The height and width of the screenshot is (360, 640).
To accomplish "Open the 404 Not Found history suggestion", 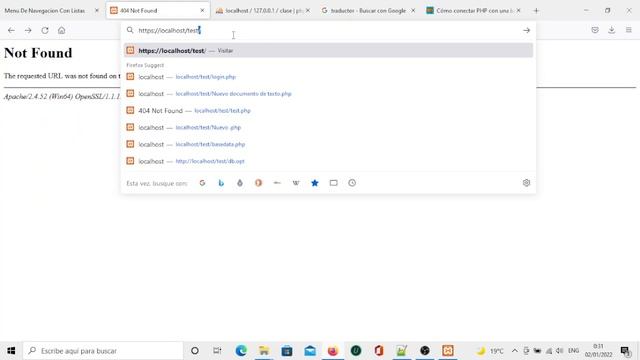I will 329,111.
